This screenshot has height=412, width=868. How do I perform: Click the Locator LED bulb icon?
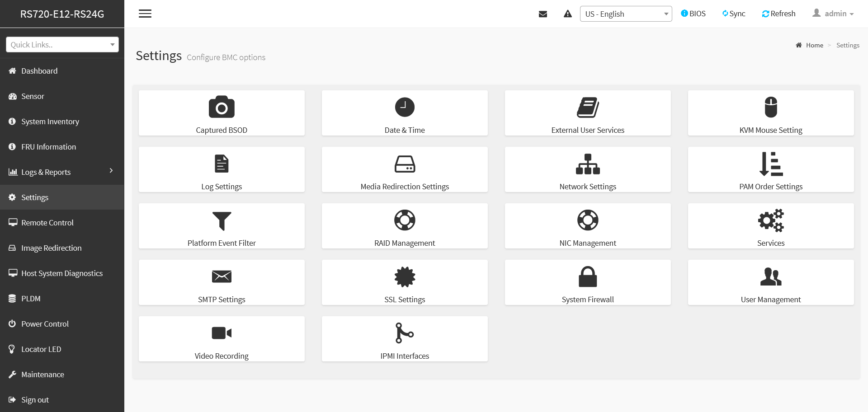point(12,349)
